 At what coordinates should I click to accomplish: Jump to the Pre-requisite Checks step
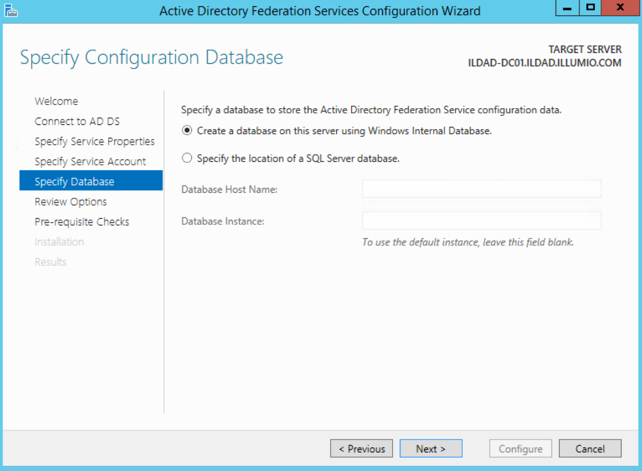[x=82, y=222]
